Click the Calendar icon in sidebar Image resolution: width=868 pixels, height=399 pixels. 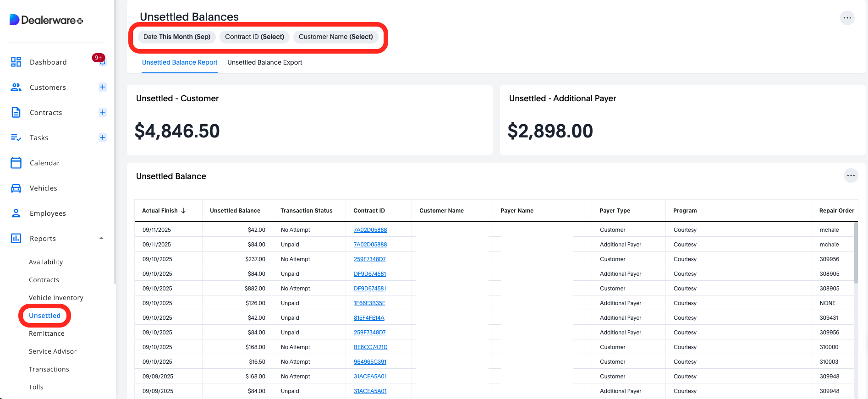coord(16,163)
